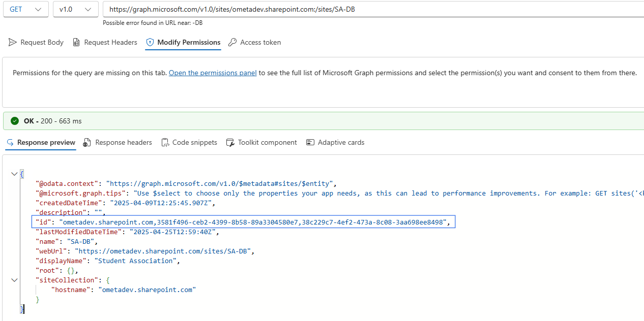This screenshot has width=644, height=321.
Task: Click the Request Headers document icon
Action: pos(76,43)
